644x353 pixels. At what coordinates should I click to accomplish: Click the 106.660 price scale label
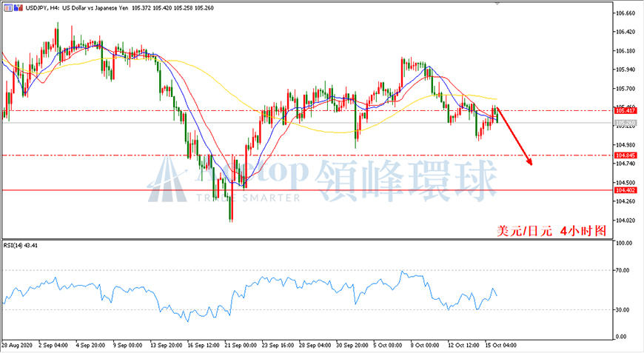(x=625, y=13)
